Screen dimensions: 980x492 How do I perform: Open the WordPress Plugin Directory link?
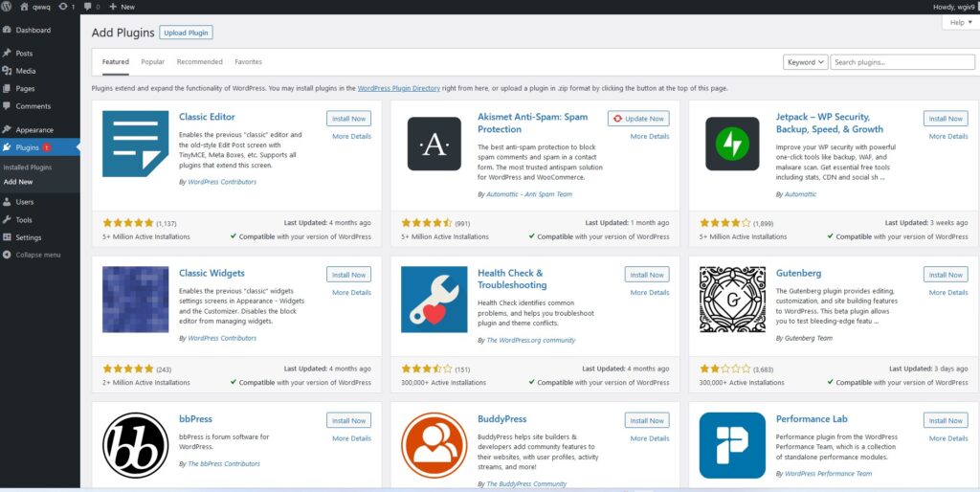tap(398, 88)
